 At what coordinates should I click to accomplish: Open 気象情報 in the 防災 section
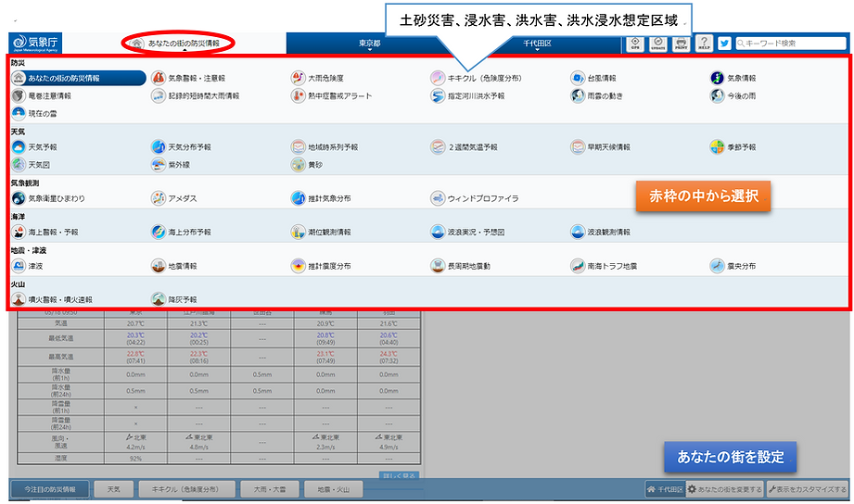click(733, 79)
